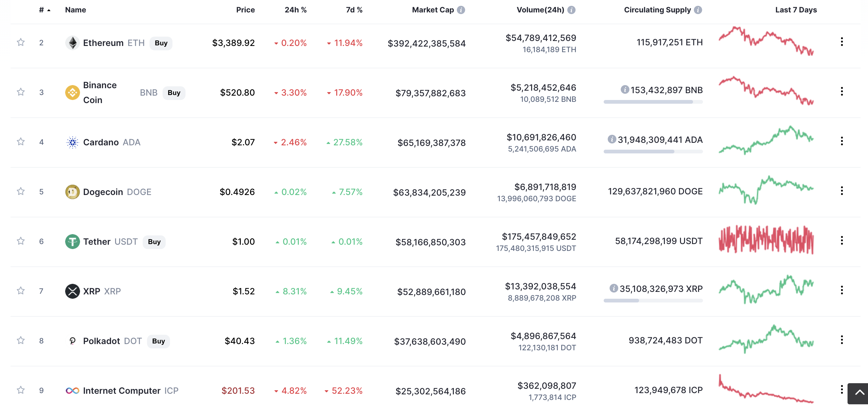
Task: Add Tether to watchlist with star
Action: [21, 241]
